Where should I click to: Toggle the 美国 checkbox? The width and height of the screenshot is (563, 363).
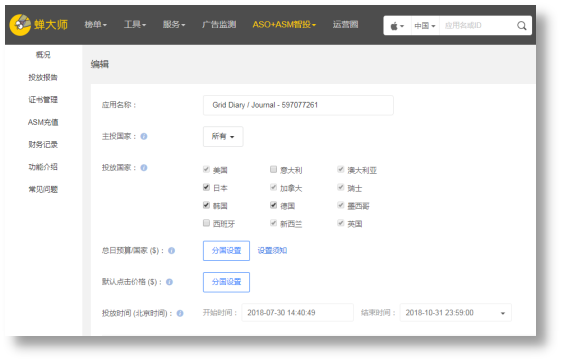(206, 169)
